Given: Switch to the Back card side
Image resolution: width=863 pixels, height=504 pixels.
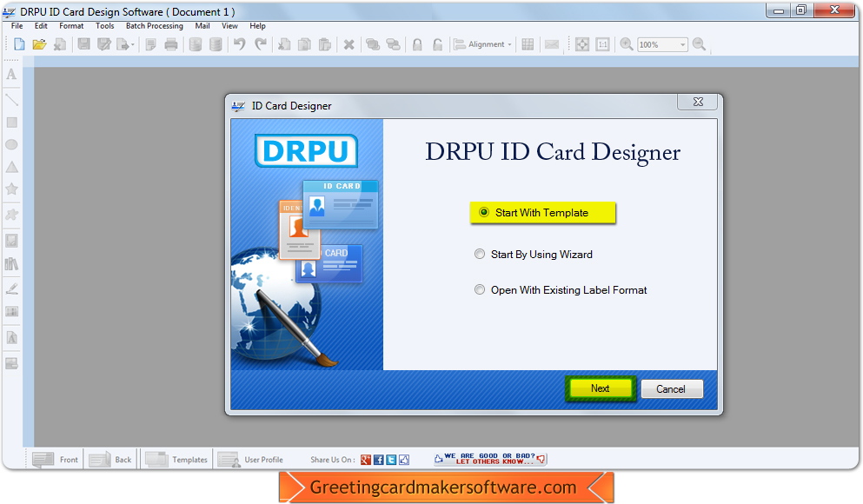Looking at the screenshot, I should (110, 460).
